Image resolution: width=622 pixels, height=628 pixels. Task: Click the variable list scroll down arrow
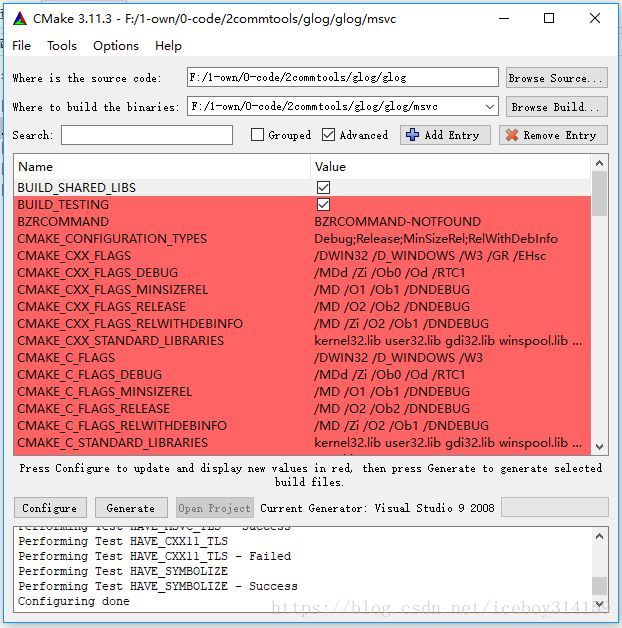(x=599, y=447)
